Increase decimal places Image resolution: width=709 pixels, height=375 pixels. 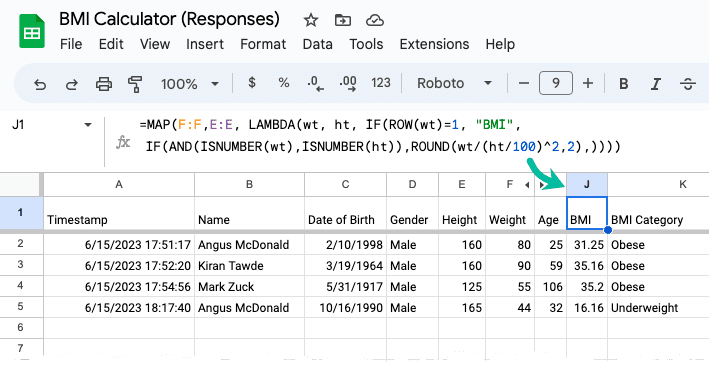pyautogui.click(x=348, y=84)
